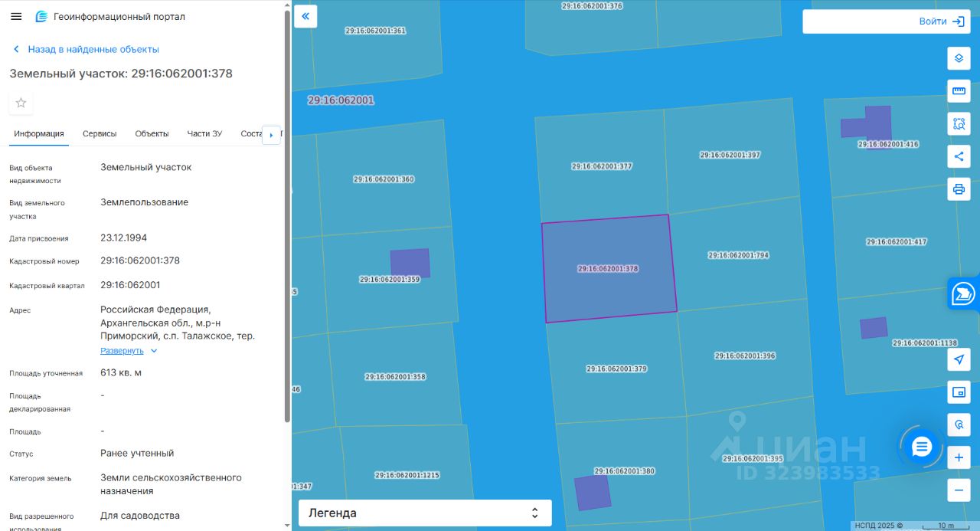Viewport: 980px width, 531px height.
Task: Open the chat support bubble
Action: pos(921,447)
